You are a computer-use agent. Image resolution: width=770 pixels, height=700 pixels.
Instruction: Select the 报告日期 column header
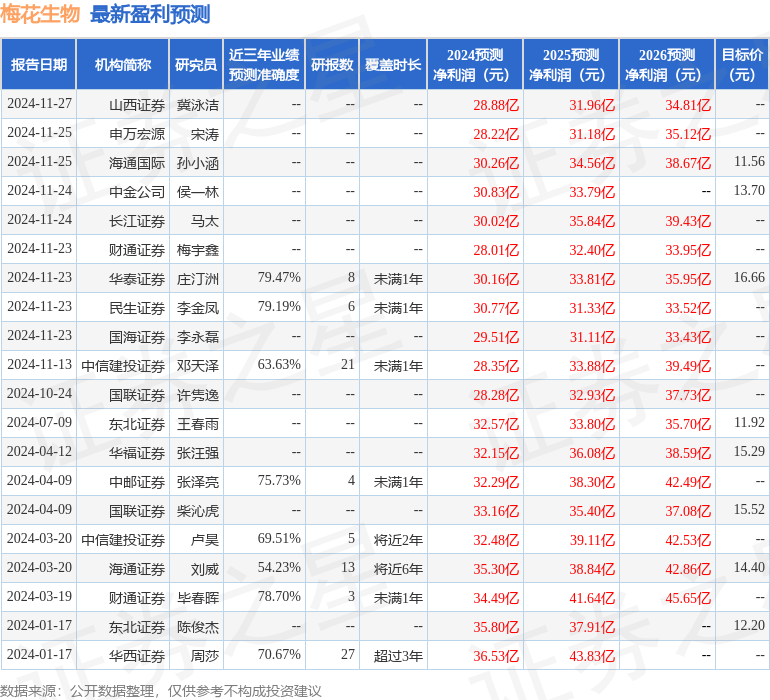tap(39, 64)
